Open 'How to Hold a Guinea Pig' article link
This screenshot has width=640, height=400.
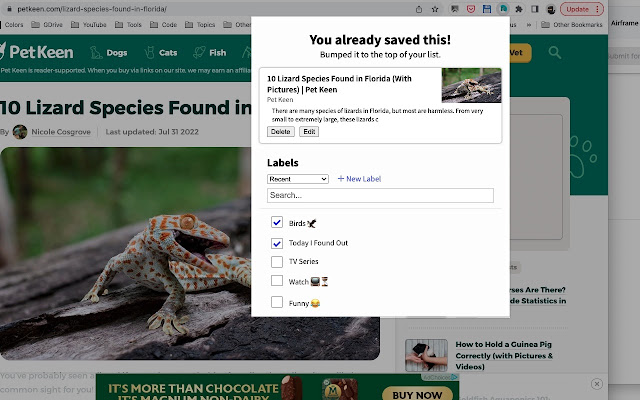[x=504, y=356]
